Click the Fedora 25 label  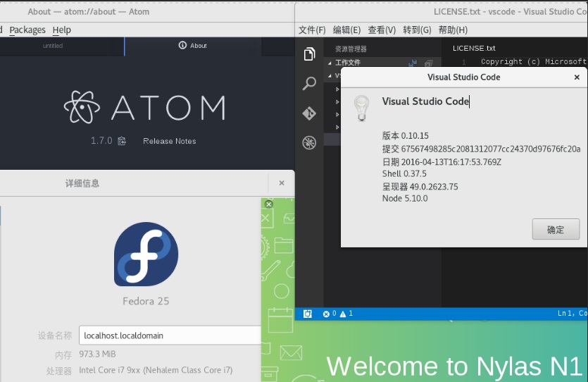(x=146, y=302)
